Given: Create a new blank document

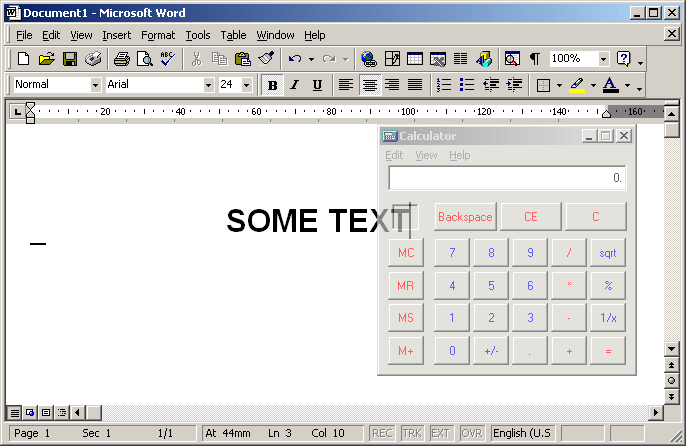Looking at the screenshot, I should point(23,59).
